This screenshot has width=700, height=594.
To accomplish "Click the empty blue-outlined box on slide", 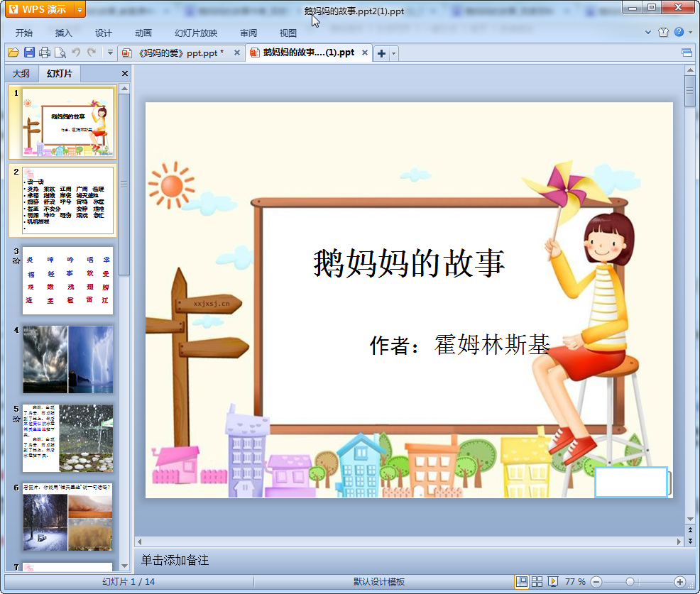I will tap(631, 482).
